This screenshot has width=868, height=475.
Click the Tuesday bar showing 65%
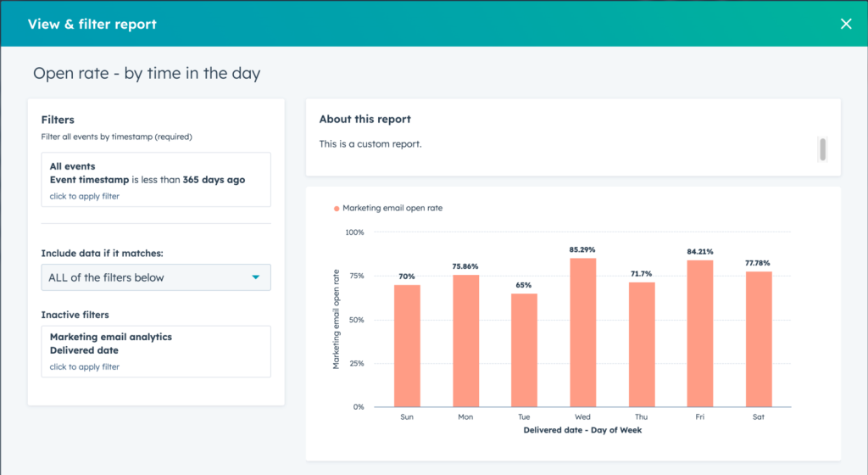[524, 349]
